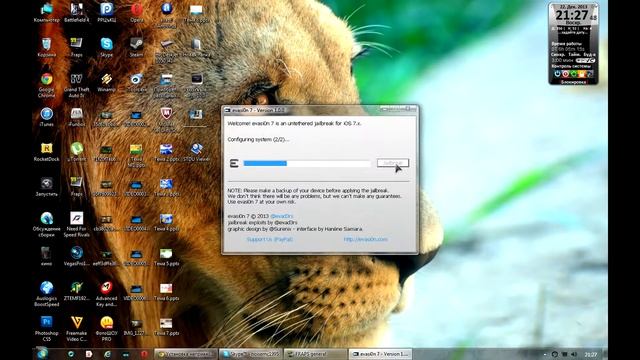Screen dimensions: 640x360
Task: Click Блокировка in the clock gadget
Action: 573,82
